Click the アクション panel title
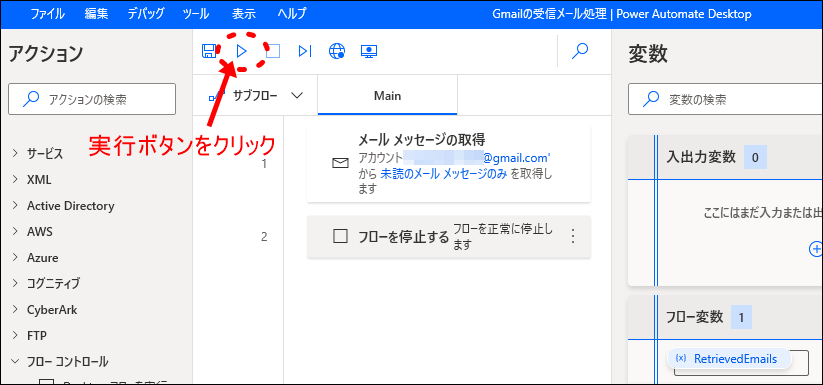Viewport: 823px width, 385px height. pyautogui.click(x=46, y=54)
